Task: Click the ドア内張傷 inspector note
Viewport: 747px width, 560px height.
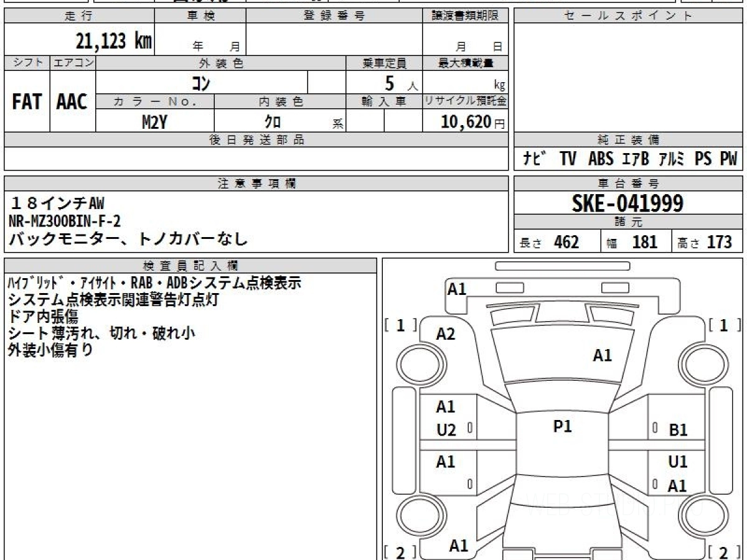Action: pyautogui.click(x=43, y=317)
